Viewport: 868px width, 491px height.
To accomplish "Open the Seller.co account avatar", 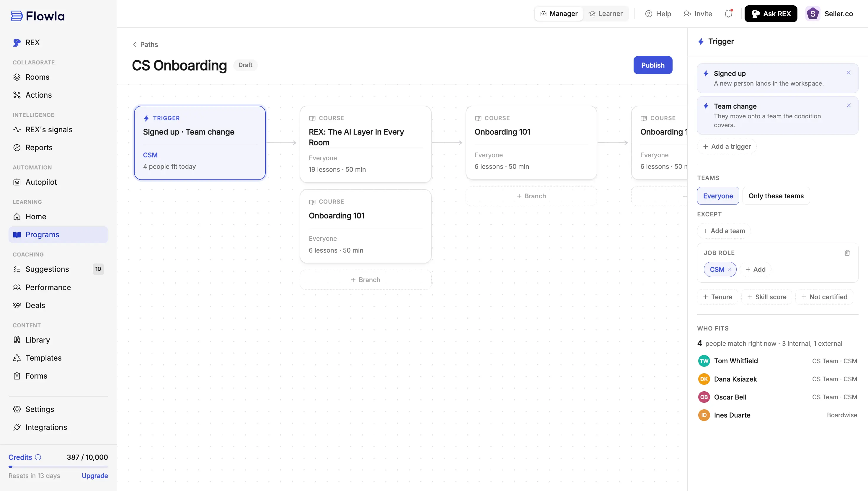I will pyautogui.click(x=813, y=14).
